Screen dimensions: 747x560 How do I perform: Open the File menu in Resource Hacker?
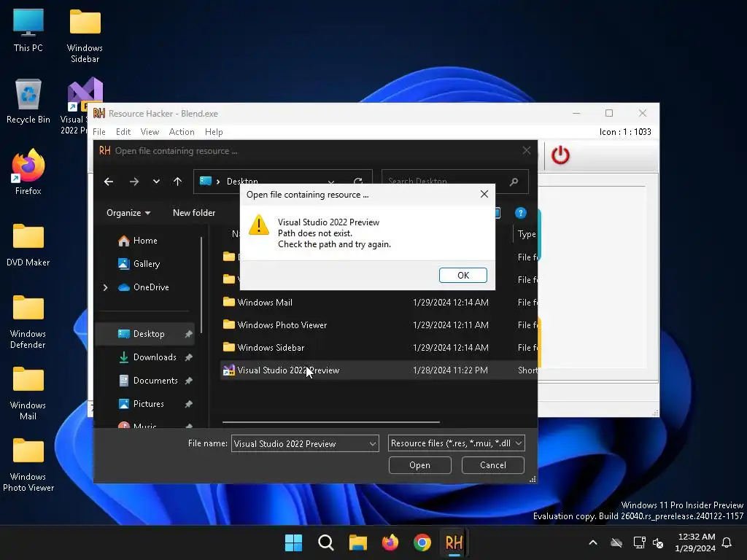click(99, 132)
